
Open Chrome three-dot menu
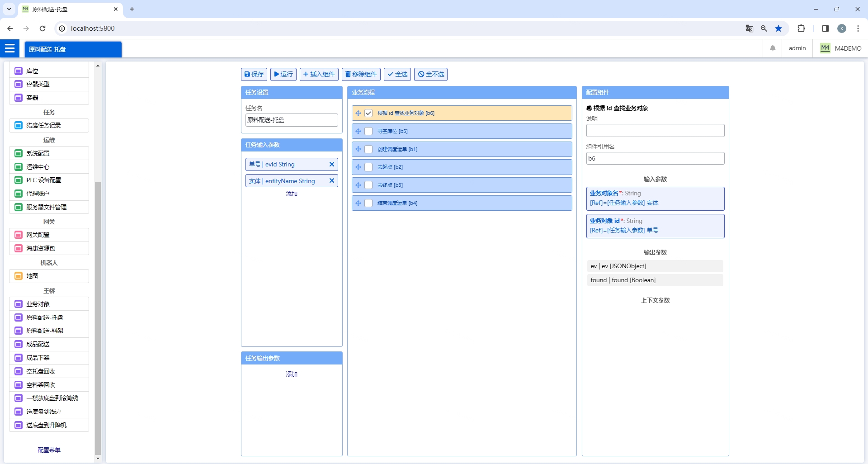[858, 28]
